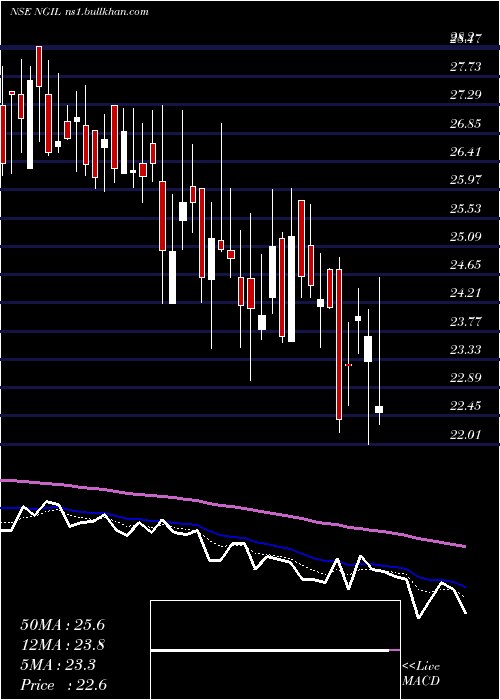
Task: Click the white horizontal line inside the MACD box
Action: [270, 651]
